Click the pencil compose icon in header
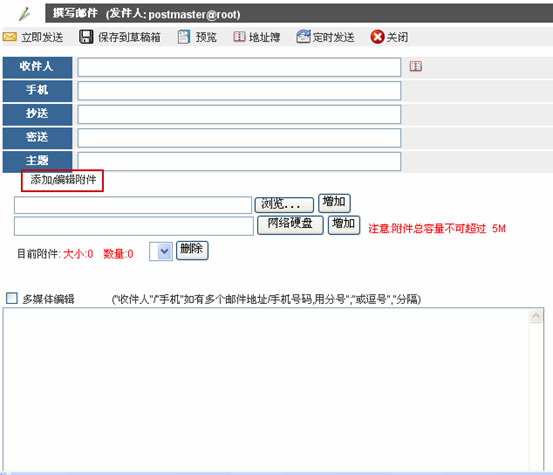The image size is (553, 475). [x=25, y=14]
